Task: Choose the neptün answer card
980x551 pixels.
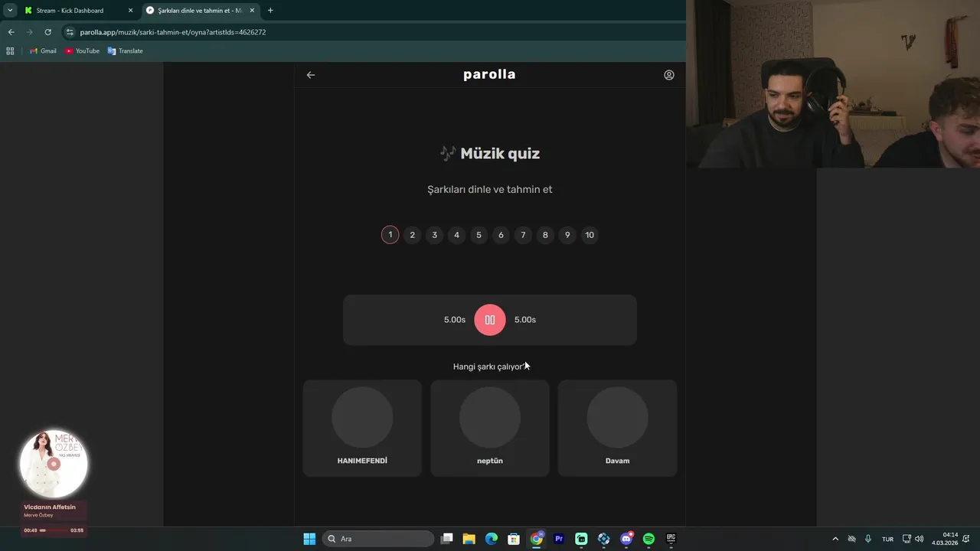Action: 490,428
